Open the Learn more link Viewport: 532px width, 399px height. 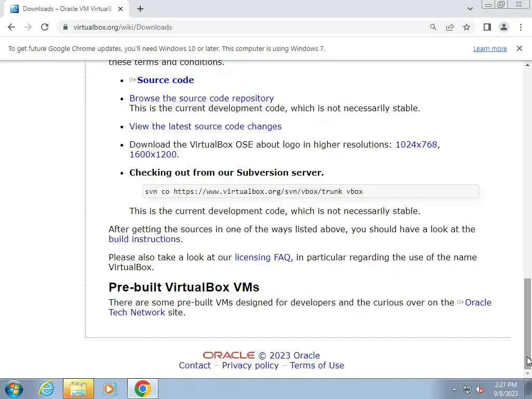[490, 48]
